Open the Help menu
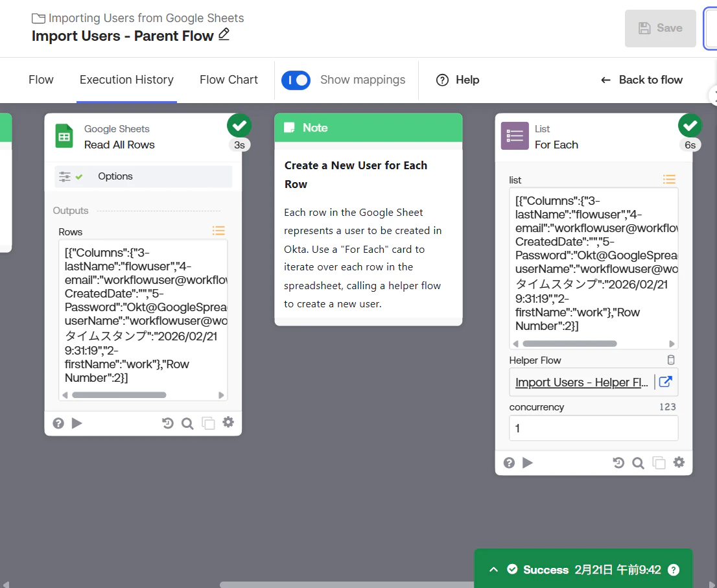Image resolution: width=717 pixels, height=588 pixels. pyautogui.click(x=458, y=80)
